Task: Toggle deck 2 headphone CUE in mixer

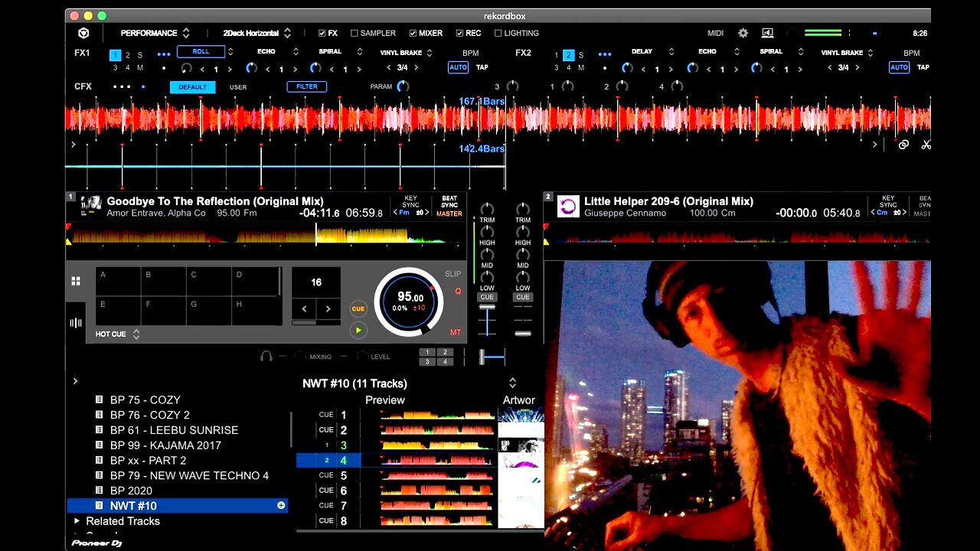Action: 523,297
